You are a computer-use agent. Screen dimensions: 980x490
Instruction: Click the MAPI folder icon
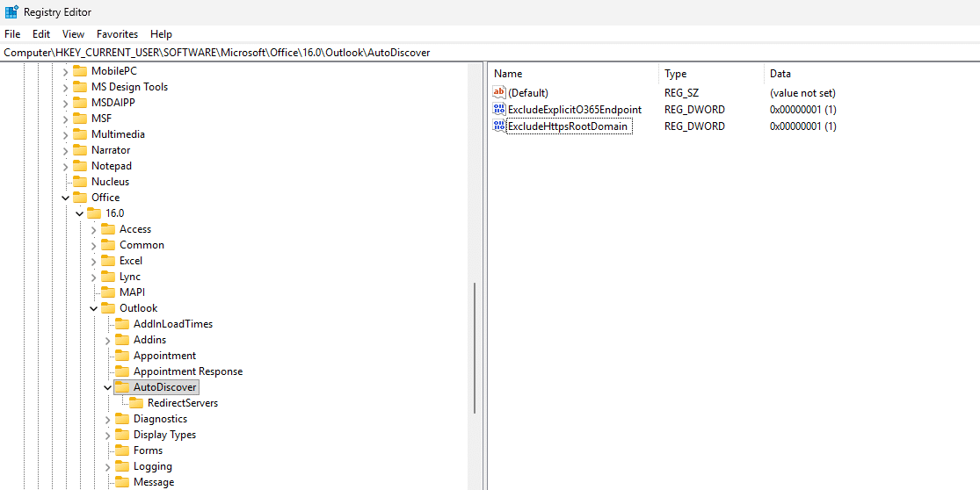[107, 292]
